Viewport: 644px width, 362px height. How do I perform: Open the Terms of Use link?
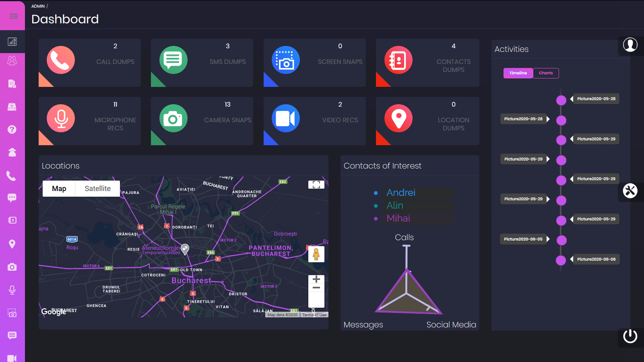point(314,315)
